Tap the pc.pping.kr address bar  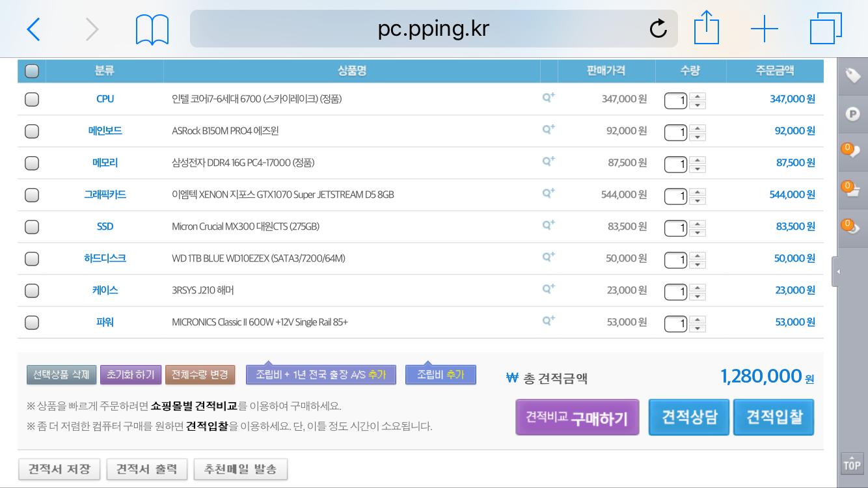click(x=434, y=29)
